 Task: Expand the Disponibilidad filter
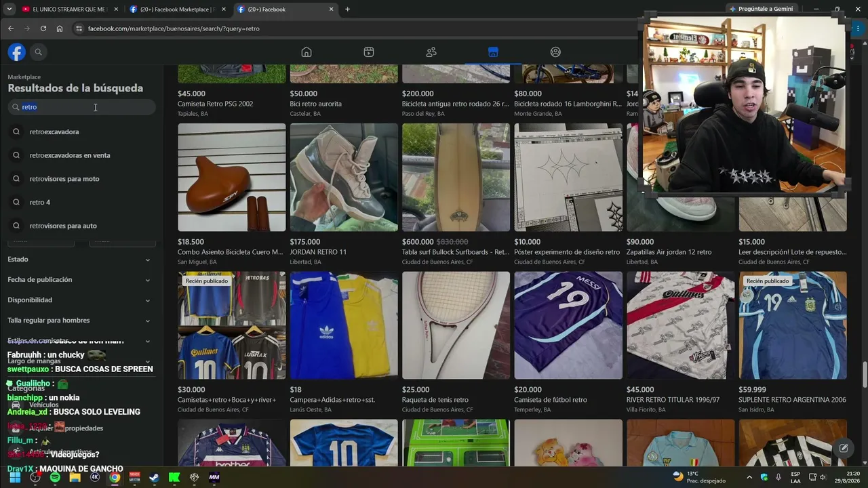point(79,300)
